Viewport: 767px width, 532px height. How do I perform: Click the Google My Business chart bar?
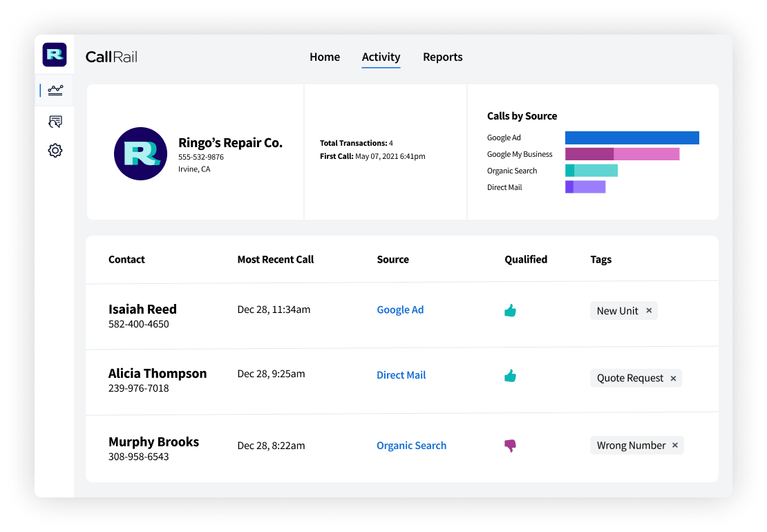[x=622, y=154]
